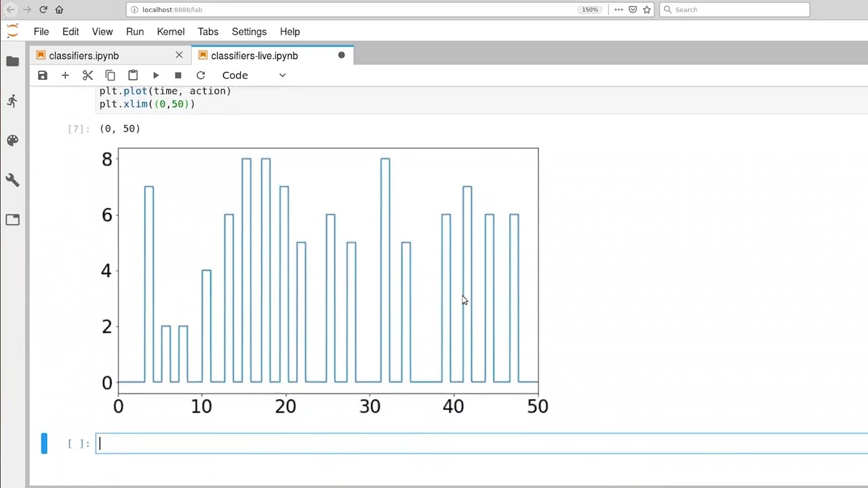This screenshot has width=868, height=488.
Task: Open the Settings menu
Action: coord(249,32)
